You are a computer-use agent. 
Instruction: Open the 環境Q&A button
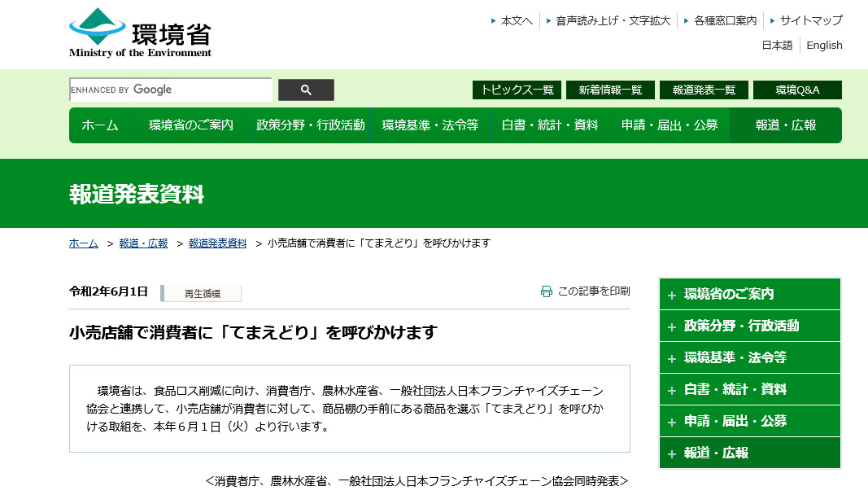[x=797, y=90]
